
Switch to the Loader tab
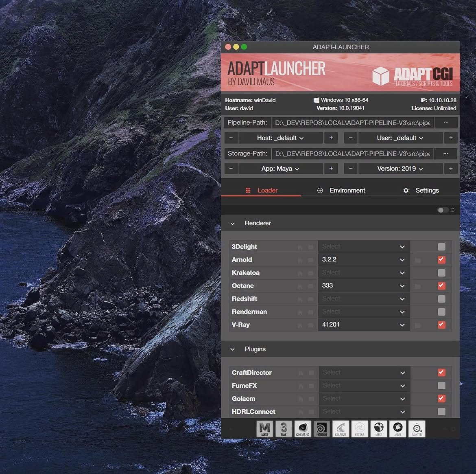(261, 190)
